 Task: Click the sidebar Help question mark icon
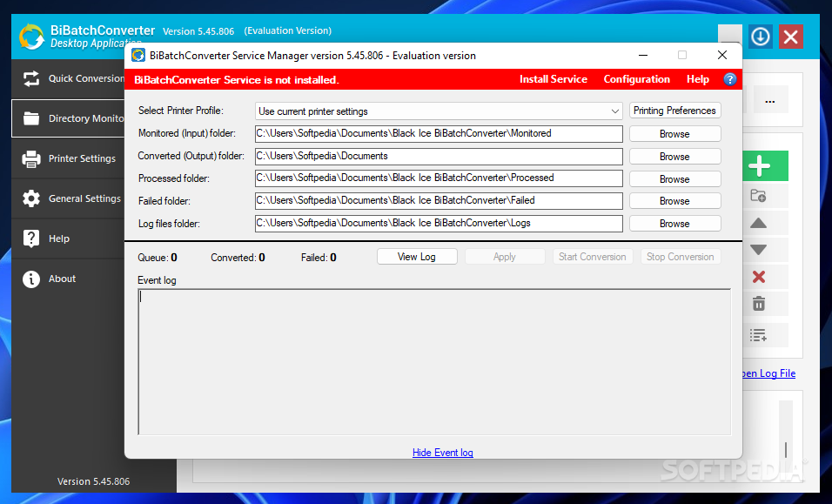pos(31,239)
